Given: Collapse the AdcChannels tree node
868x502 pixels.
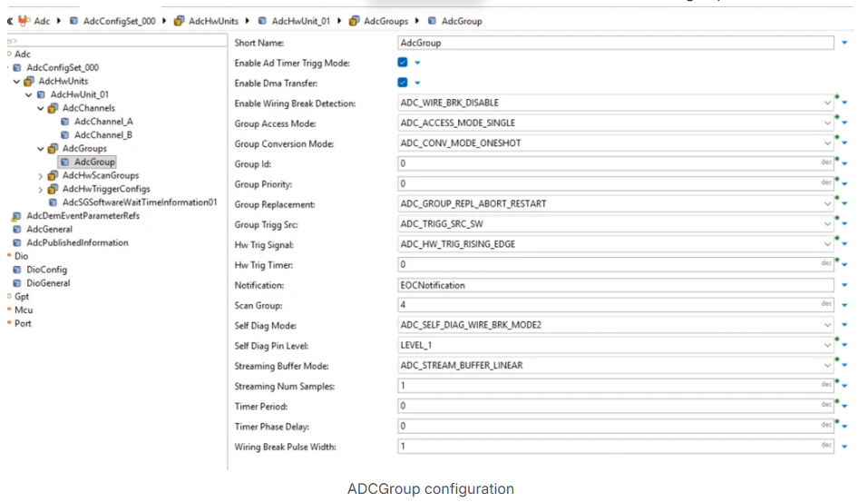Looking at the screenshot, I should [41, 109].
